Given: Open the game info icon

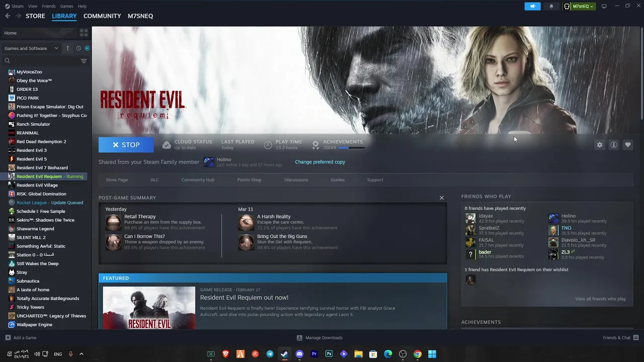Looking at the screenshot, I should 614,145.
